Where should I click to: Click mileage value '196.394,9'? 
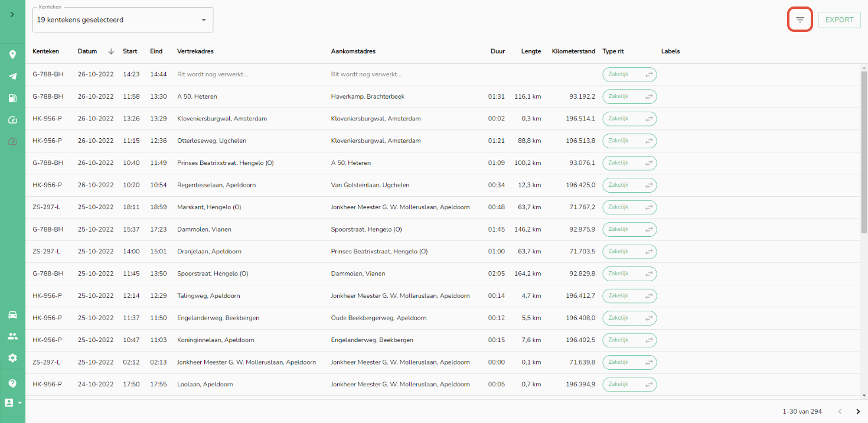point(580,385)
